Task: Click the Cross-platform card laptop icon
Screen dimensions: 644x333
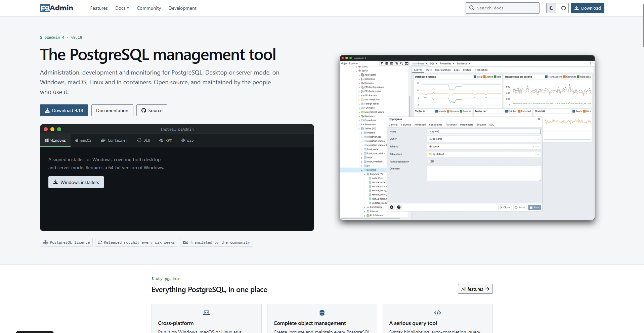Action: pyautogui.click(x=207, y=313)
